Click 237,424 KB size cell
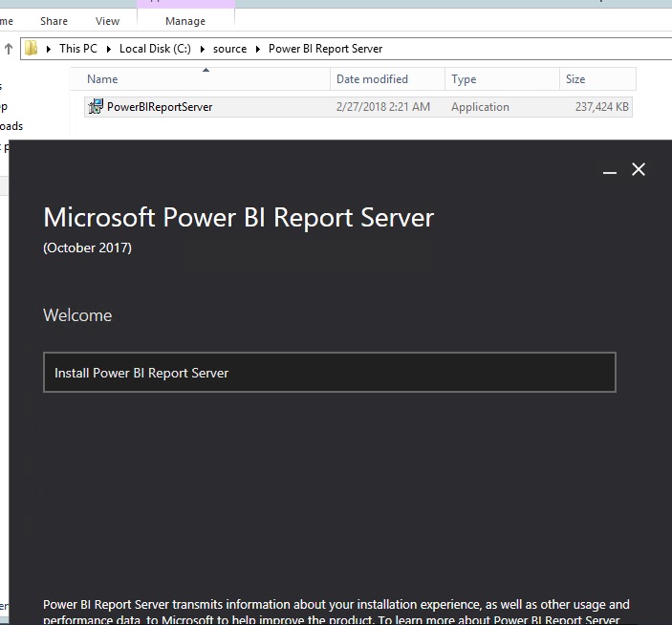Image resolution: width=672 pixels, height=625 pixels. point(601,107)
